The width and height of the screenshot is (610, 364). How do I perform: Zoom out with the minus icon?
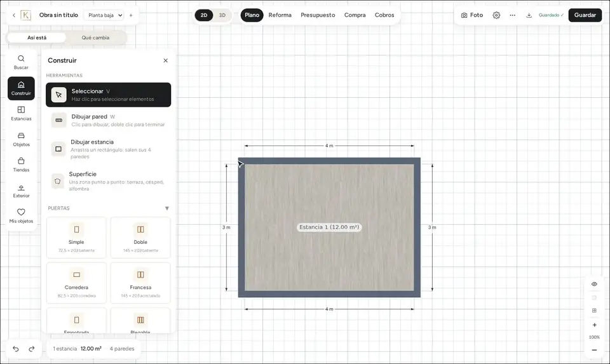coord(594,350)
